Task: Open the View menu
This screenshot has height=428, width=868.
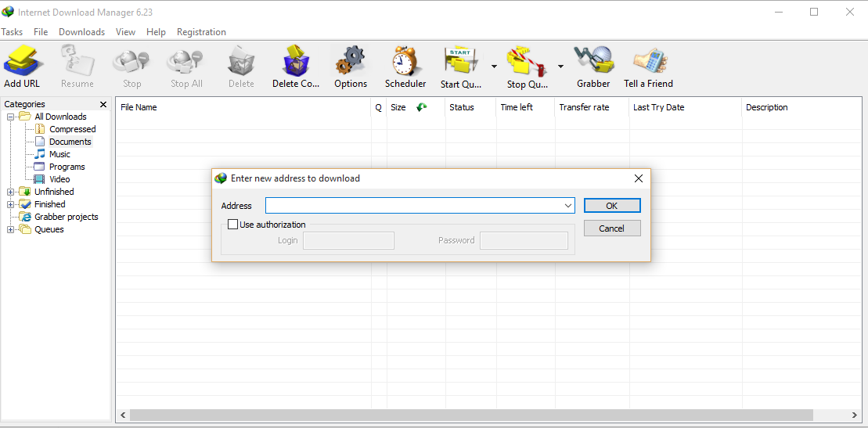Action: click(126, 32)
